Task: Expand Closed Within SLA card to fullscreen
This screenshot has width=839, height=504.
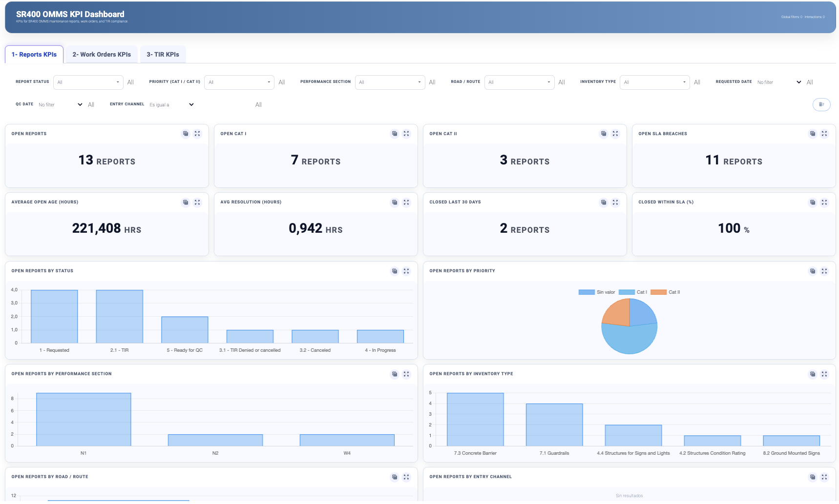Action: (x=824, y=202)
